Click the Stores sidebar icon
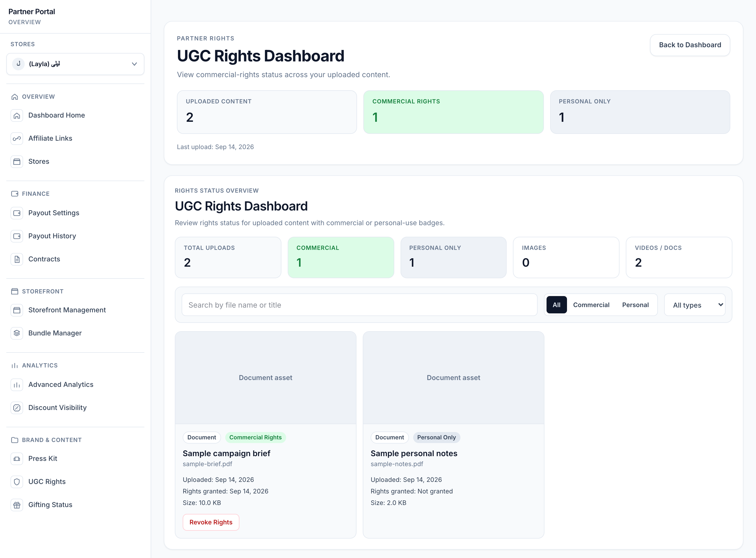Screen dimensions: 756x558 coord(17,161)
